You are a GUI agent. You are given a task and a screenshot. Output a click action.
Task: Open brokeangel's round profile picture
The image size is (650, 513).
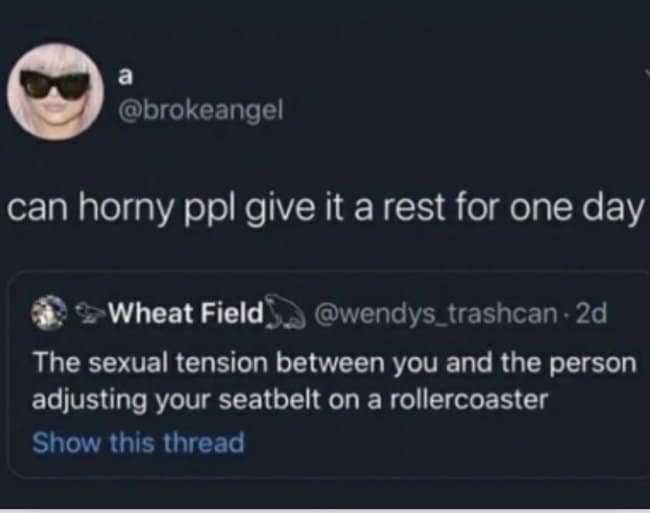pos(55,92)
